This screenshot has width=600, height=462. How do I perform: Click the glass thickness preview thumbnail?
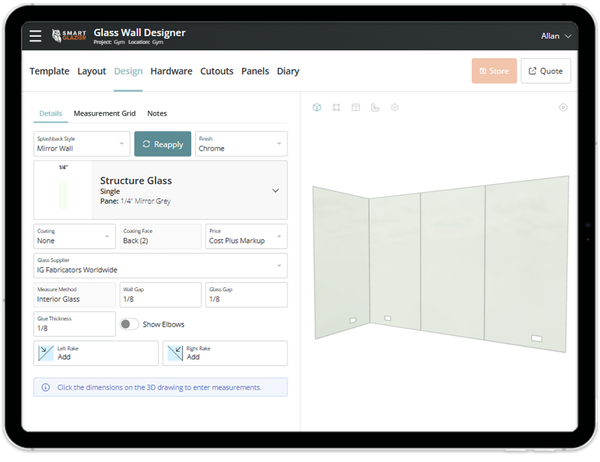[x=63, y=190]
